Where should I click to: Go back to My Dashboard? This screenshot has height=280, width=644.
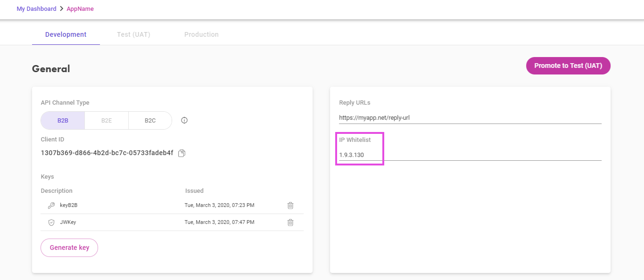coord(36,9)
